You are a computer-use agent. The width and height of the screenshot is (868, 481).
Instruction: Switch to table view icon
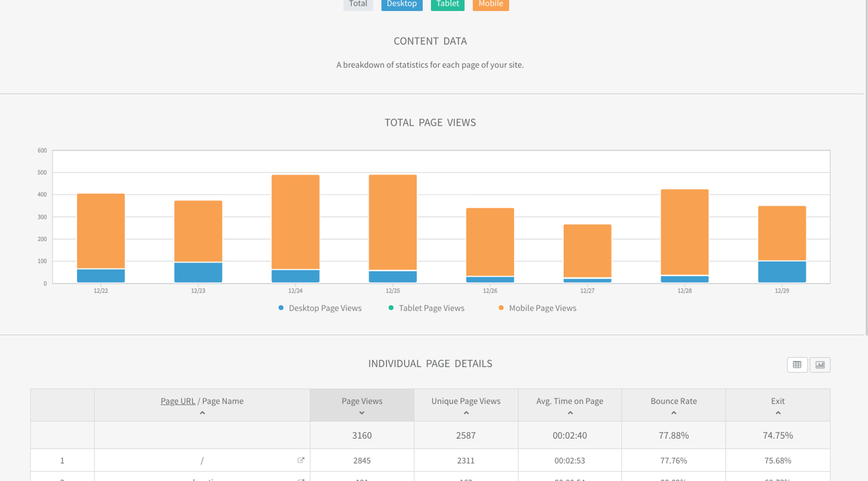coord(797,365)
